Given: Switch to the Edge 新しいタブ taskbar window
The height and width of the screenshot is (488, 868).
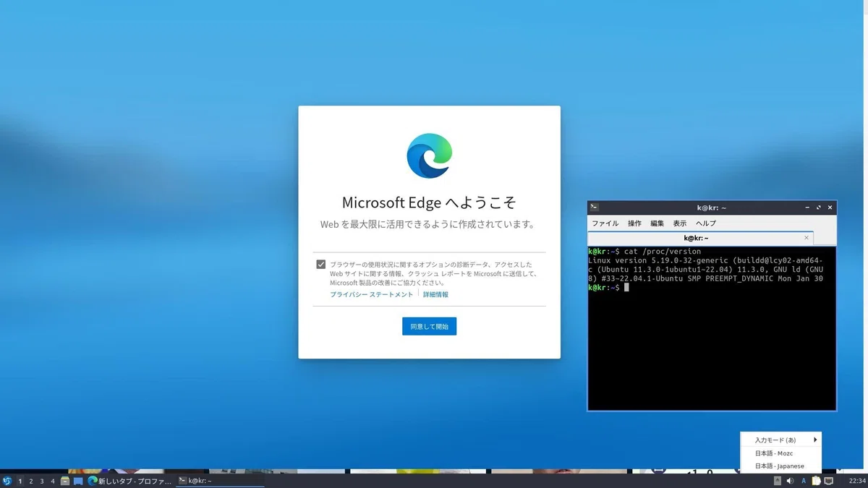Looking at the screenshot, I should pos(129,481).
